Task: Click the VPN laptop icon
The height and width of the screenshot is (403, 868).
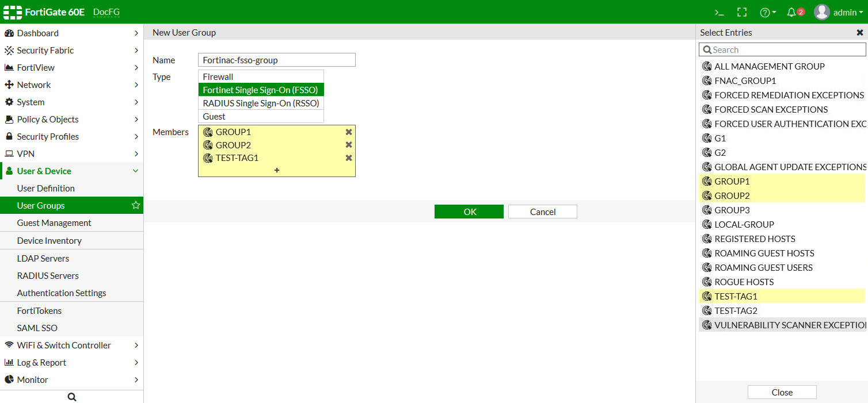Action: pyautogui.click(x=9, y=154)
